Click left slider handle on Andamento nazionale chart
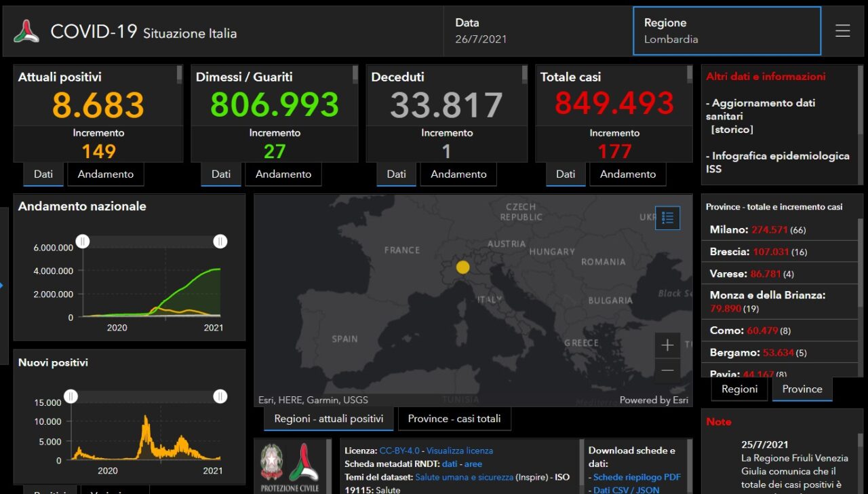This screenshot has height=494, width=868. point(83,242)
